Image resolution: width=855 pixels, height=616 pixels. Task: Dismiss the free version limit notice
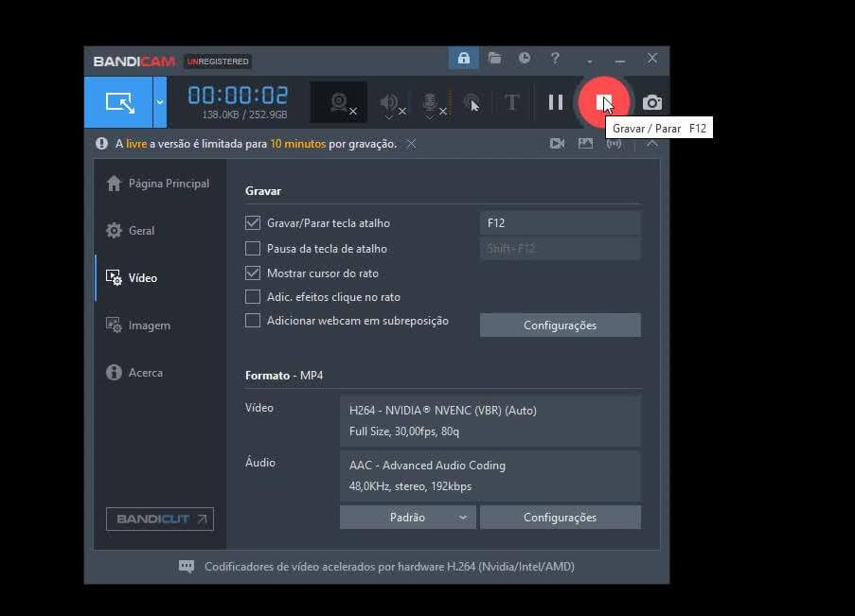(x=412, y=144)
